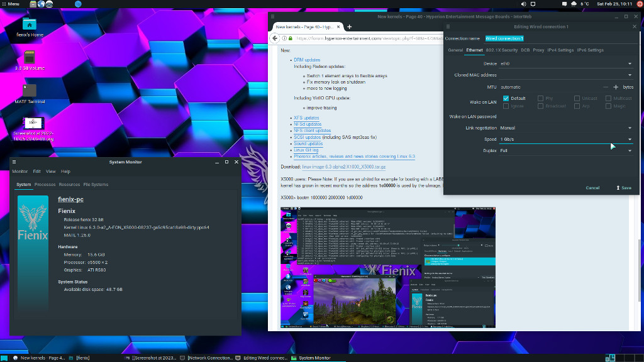Click Cancel in the wired connection dialog
The image size is (644, 362).
592,188
